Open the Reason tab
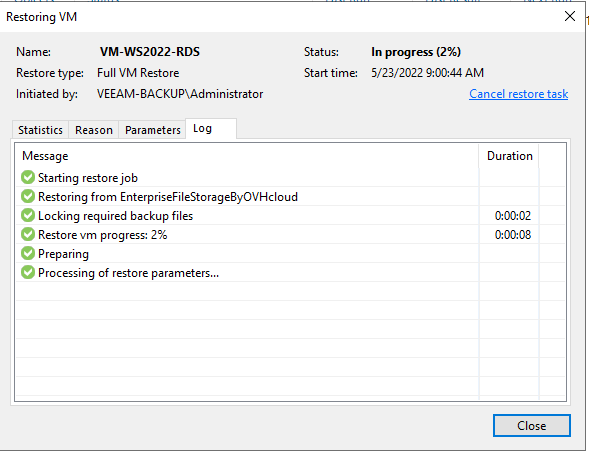The image size is (589, 451). coord(94,130)
